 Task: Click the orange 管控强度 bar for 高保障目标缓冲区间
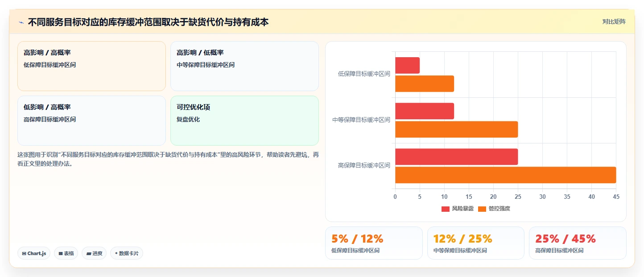click(x=505, y=175)
